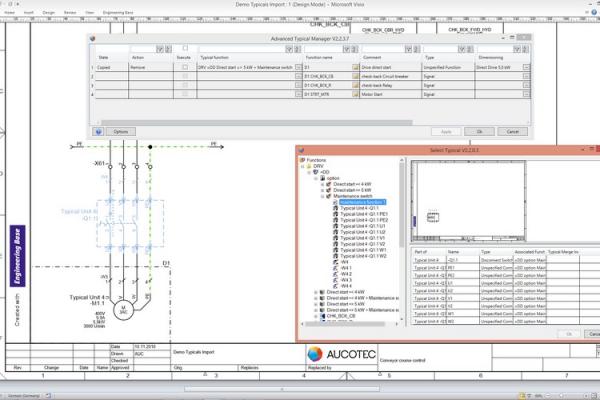Expand the CHK_BCK_CB tree node

[x=316, y=316]
